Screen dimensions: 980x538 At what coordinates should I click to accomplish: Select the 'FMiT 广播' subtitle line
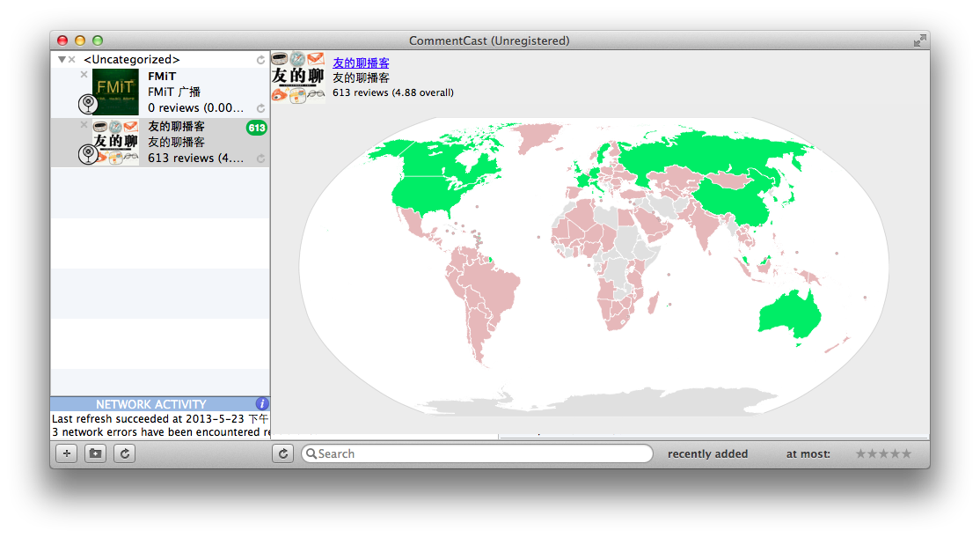(x=174, y=92)
